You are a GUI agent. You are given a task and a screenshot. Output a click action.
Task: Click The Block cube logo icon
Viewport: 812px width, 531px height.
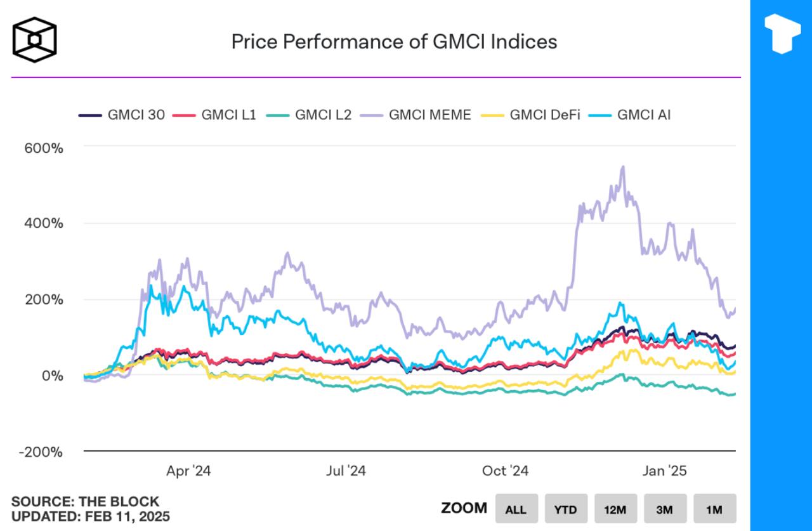[x=35, y=39]
